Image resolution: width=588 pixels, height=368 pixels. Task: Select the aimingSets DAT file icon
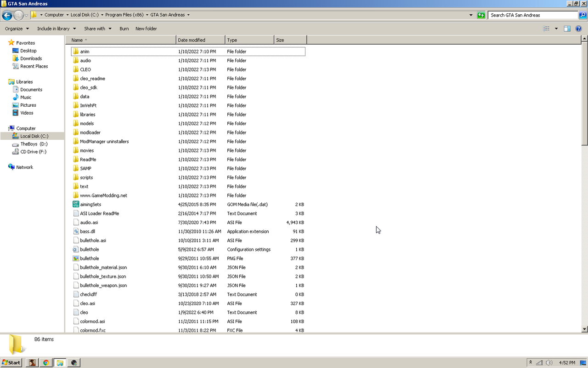click(x=76, y=204)
